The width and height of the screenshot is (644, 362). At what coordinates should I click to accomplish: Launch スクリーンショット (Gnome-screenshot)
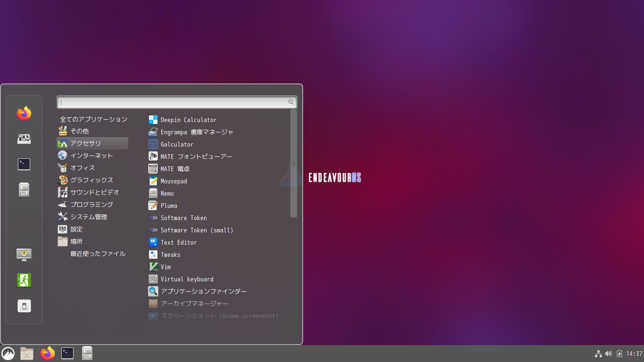click(x=214, y=316)
